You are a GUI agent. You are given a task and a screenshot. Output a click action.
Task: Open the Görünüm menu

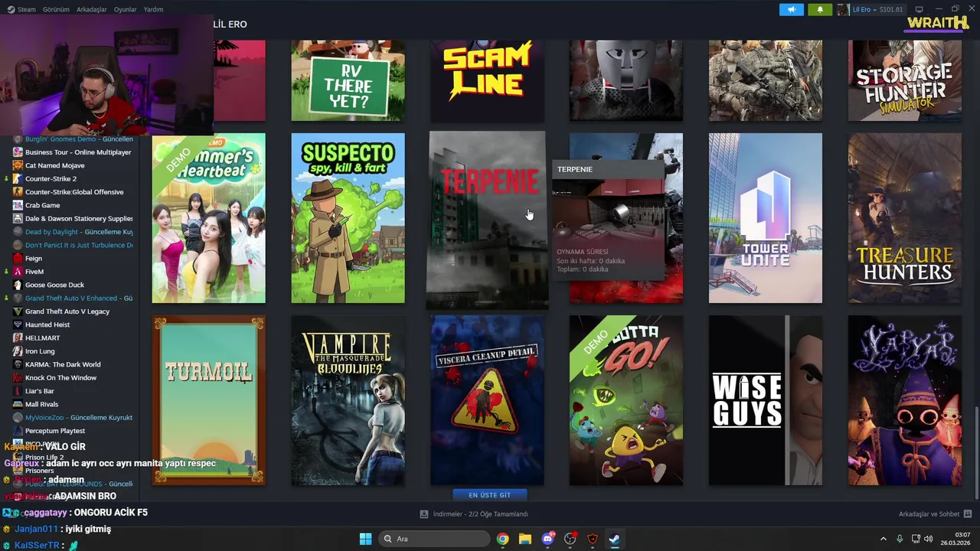tap(56, 9)
